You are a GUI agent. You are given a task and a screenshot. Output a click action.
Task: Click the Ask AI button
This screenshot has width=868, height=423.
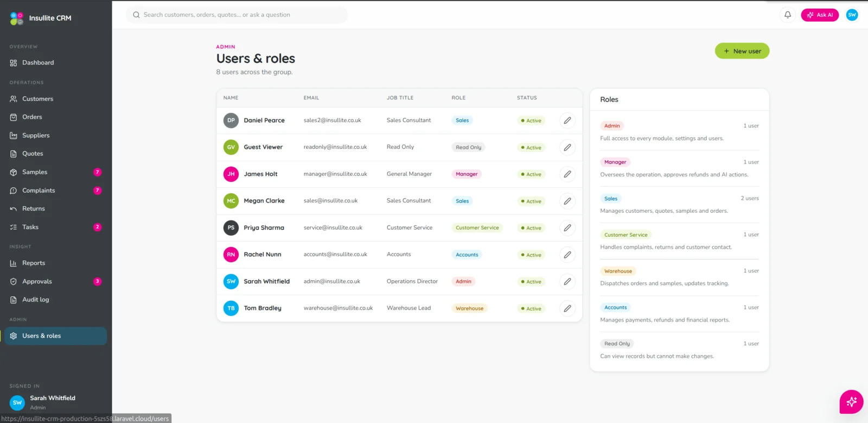(819, 15)
